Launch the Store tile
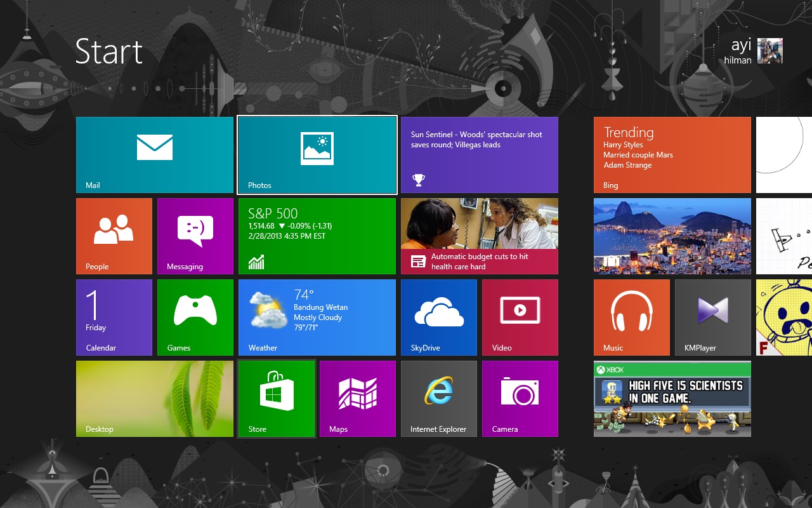 coord(277,399)
